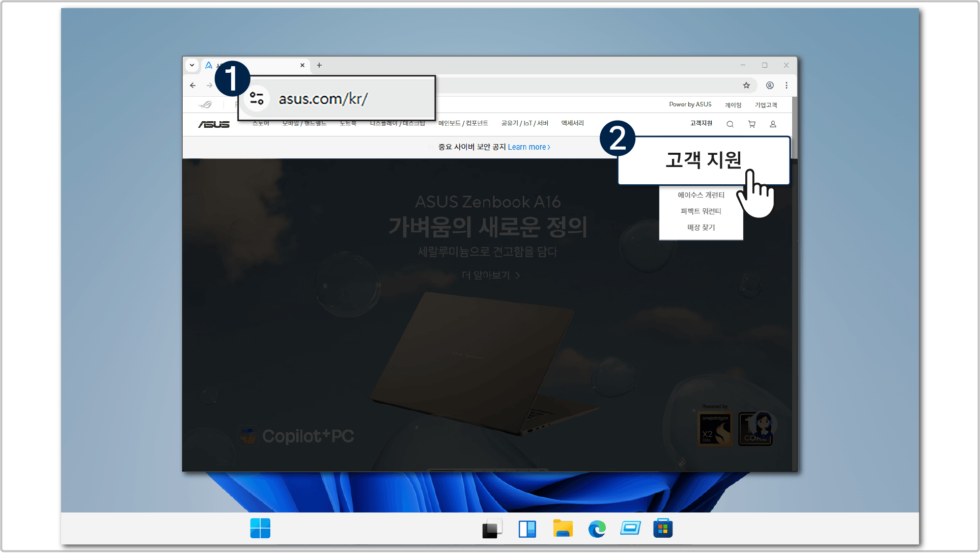Image resolution: width=980 pixels, height=555 pixels.
Task: Open the site search magnifier icon
Action: 730,124
